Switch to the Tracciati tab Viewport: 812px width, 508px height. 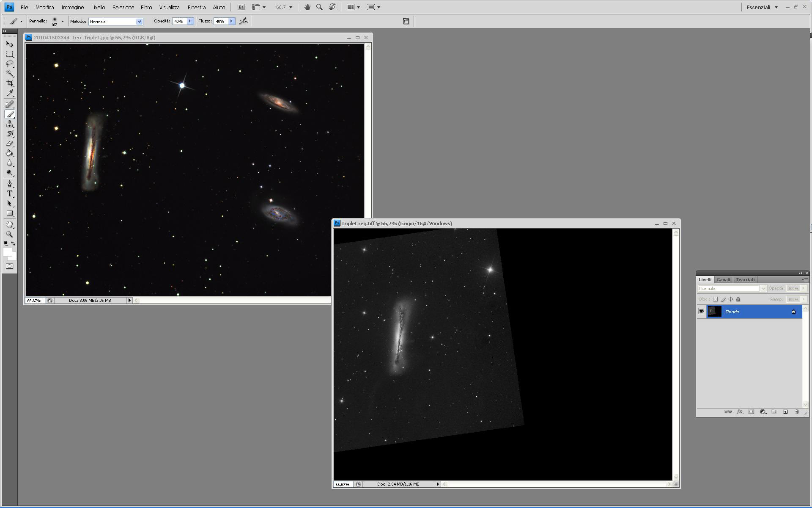pos(745,279)
